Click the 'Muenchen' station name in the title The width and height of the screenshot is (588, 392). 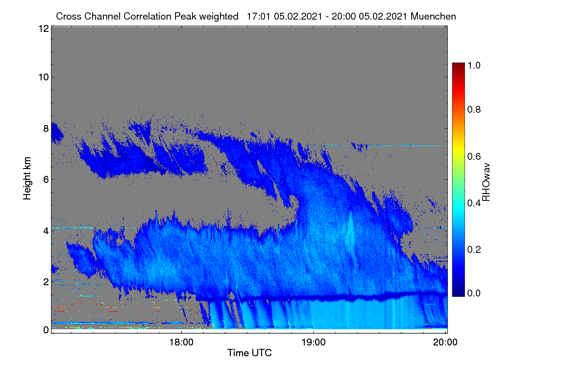pos(434,16)
